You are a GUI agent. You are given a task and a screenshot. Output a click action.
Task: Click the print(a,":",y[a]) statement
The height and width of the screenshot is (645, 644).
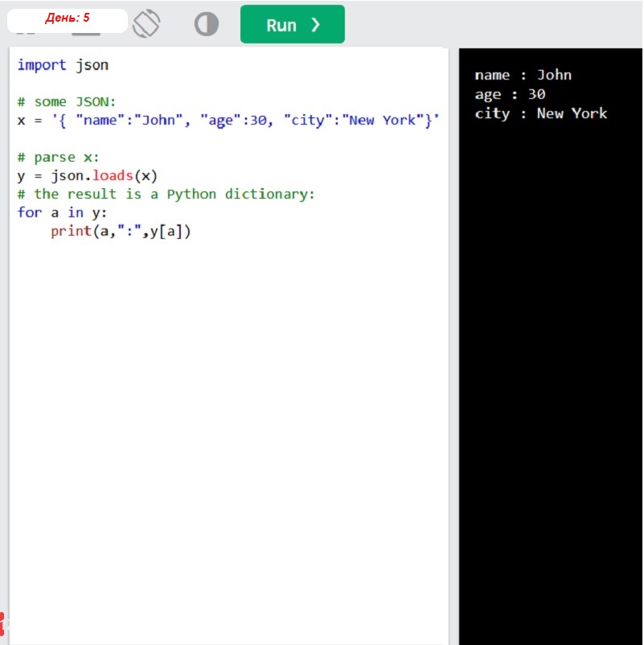[121, 232]
